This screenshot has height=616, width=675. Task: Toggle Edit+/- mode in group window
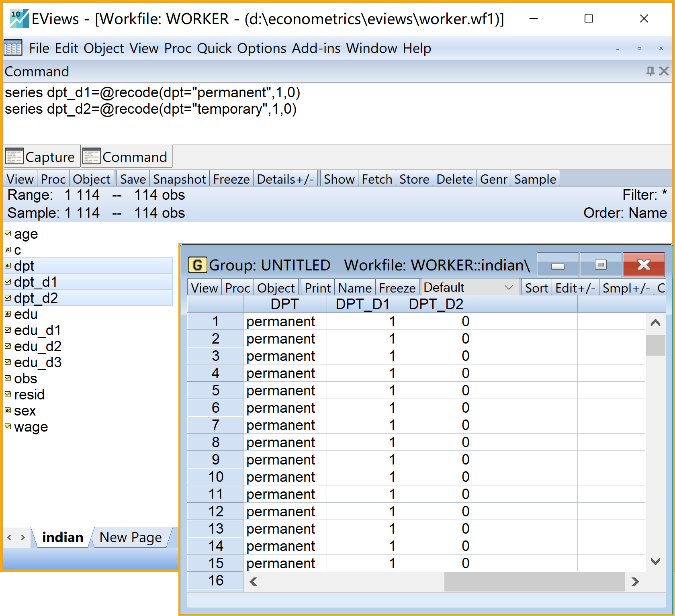pyautogui.click(x=575, y=288)
